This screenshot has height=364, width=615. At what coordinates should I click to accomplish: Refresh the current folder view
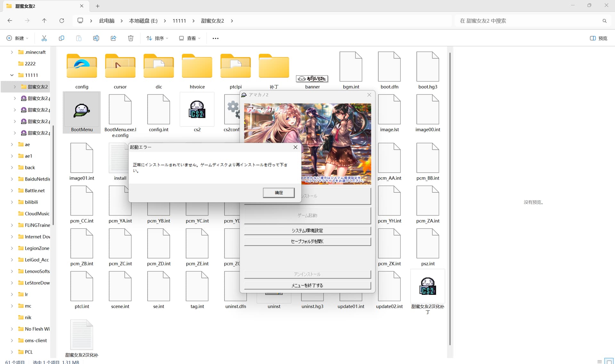click(61, 20)
